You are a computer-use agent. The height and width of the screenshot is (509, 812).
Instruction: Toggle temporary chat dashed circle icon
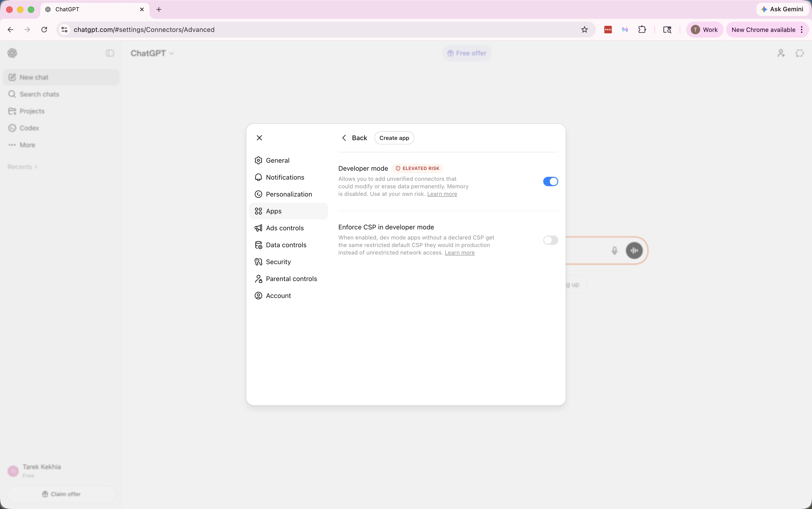[800, 53]
